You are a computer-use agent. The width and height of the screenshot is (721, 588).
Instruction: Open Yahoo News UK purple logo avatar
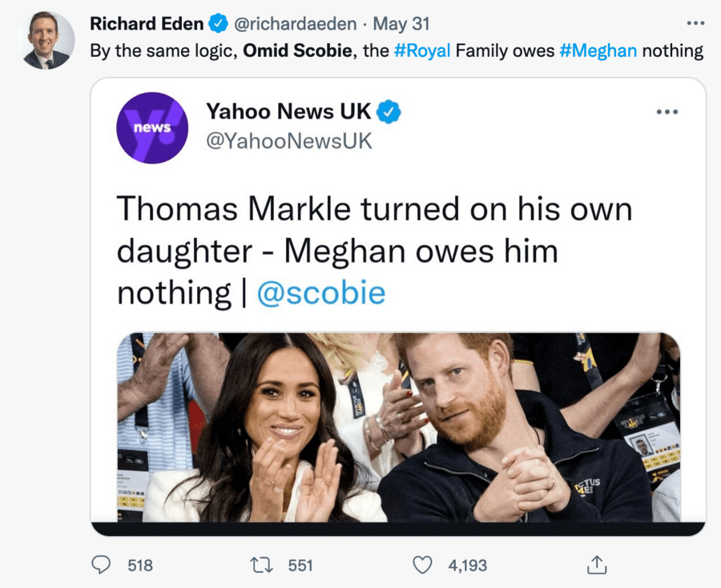click(x=152, y=128)
